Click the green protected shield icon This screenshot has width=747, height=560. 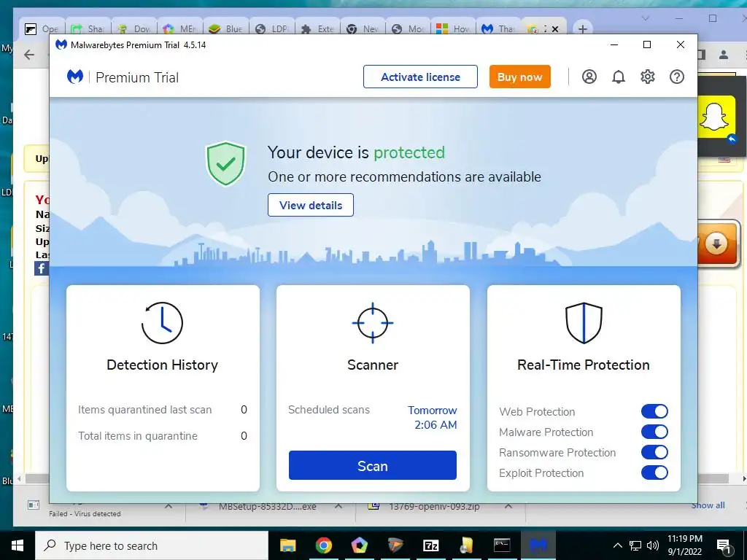[x=225, y=163]
